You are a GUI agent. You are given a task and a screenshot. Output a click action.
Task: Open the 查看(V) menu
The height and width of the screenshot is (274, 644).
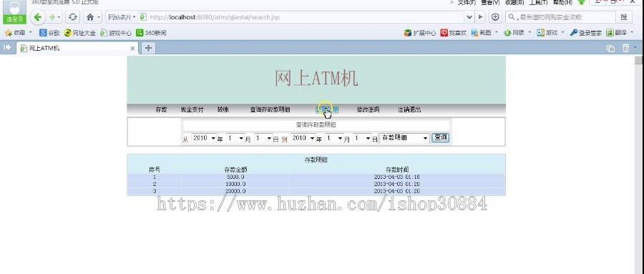490,2
